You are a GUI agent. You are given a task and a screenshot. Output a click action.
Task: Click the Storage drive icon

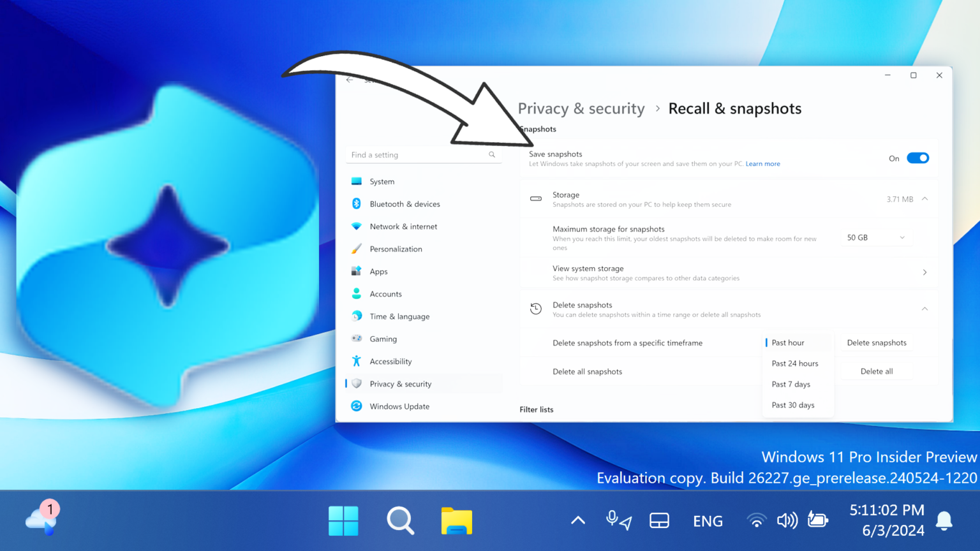(x=536, y=199)
